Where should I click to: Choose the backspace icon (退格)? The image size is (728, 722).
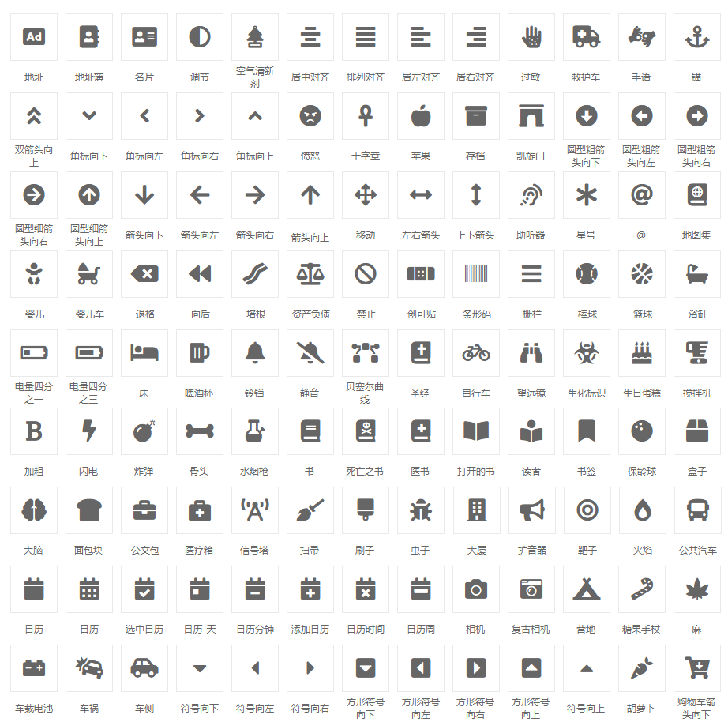point(144,274)
